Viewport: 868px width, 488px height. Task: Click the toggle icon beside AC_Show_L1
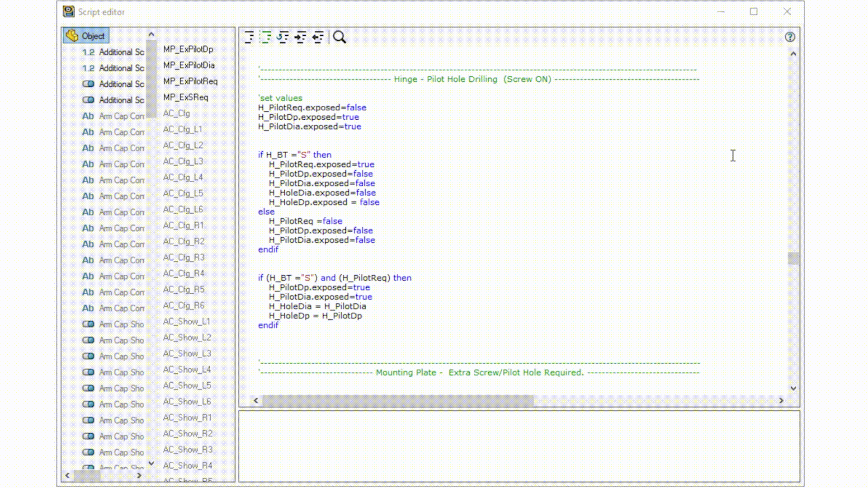click(x=88, y=324)
